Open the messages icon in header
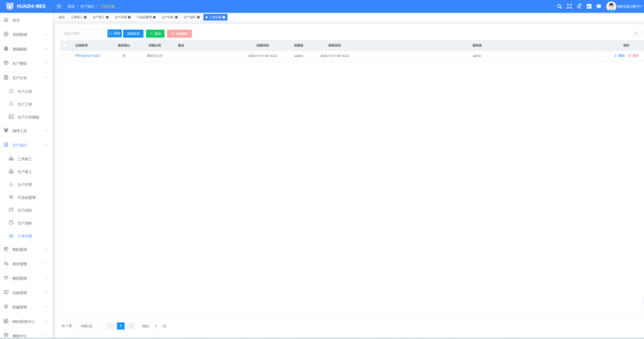The height and width of the screenshot is (339, 644). click(599, 6)
